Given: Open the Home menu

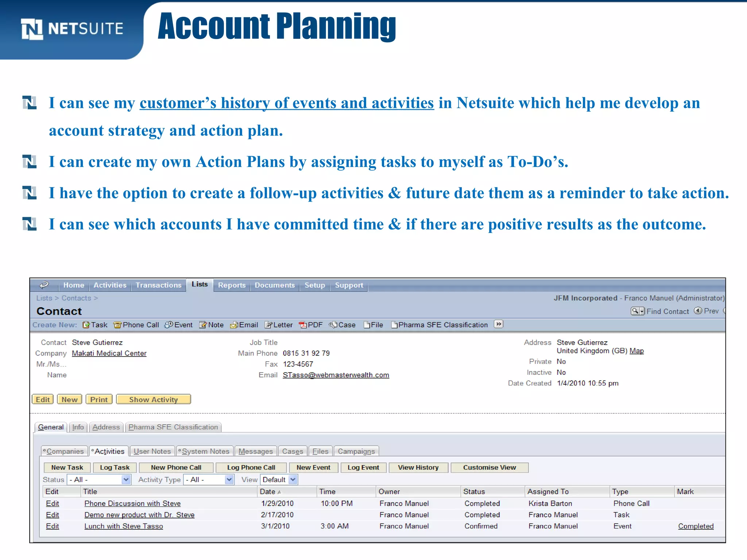Looking at the screenshot, I should pos(74,285).
